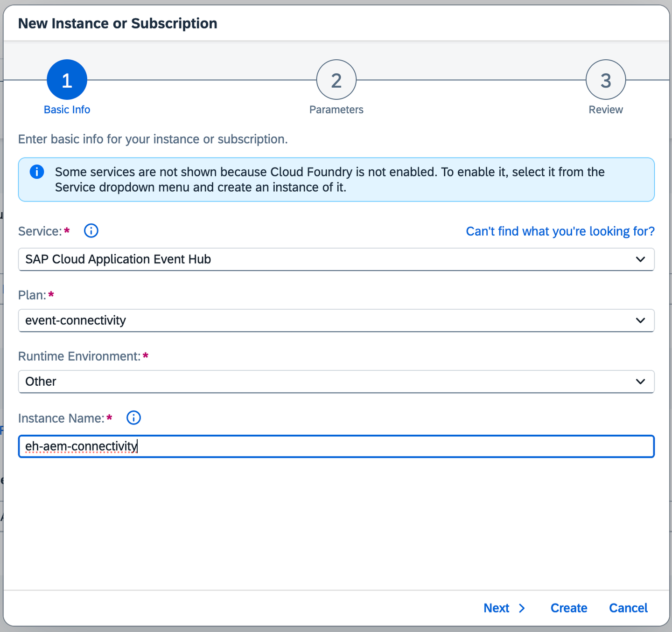Click the blue info icon in the Cloud Foundry message

click(37, 172)
